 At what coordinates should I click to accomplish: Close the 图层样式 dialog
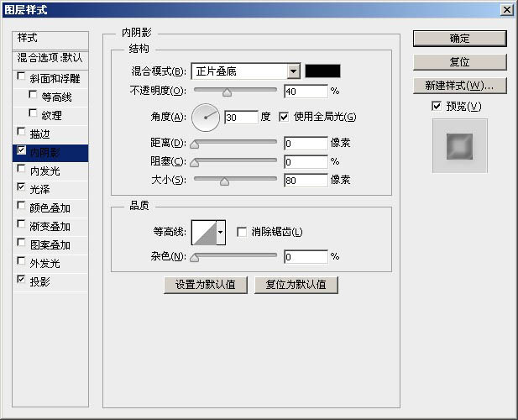pos(507,10)
